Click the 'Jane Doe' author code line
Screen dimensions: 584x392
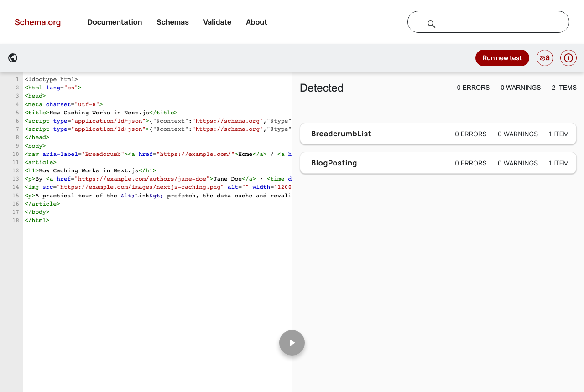coord(158,179)
